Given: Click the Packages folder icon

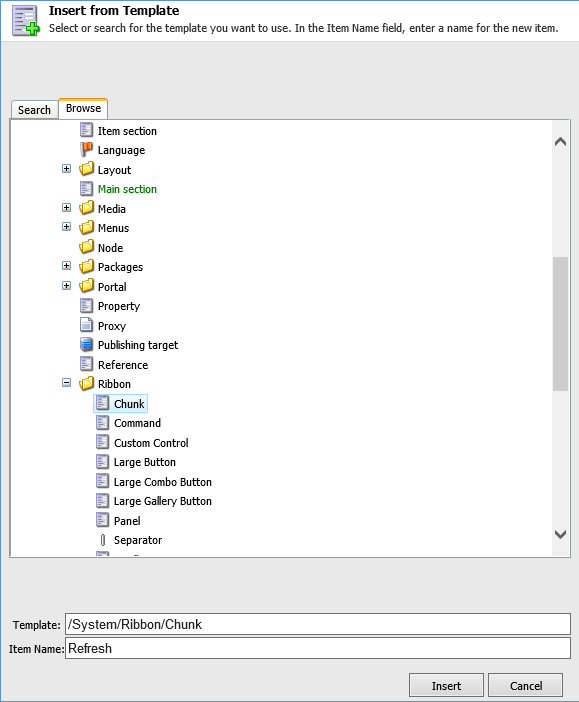Looking at the screenshot, I should (86, 266).
